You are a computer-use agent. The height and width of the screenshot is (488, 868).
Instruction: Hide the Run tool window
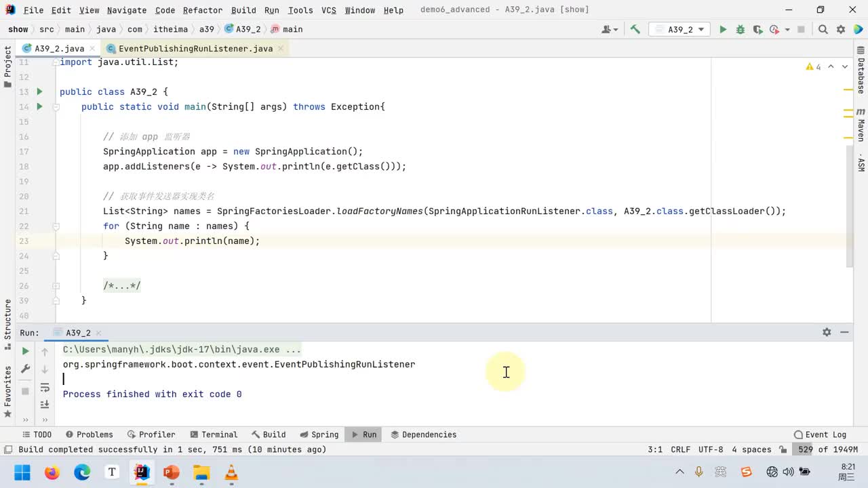pos(844,332)
